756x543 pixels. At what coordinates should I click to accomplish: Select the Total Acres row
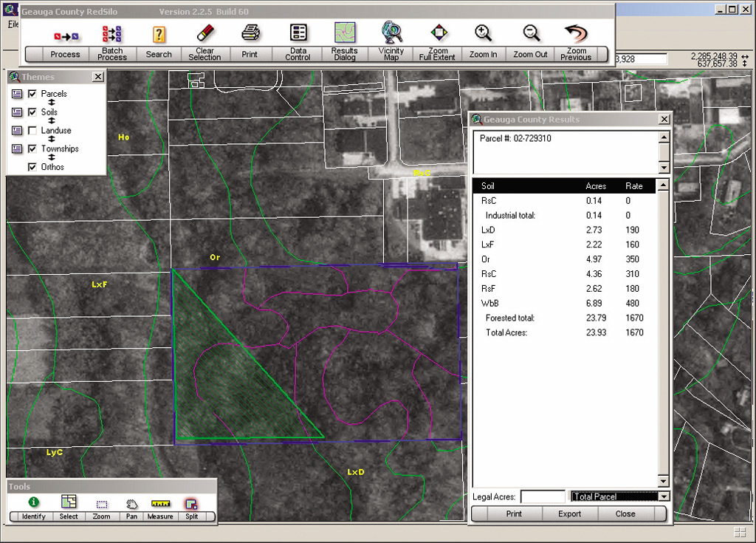pos(565,332)
